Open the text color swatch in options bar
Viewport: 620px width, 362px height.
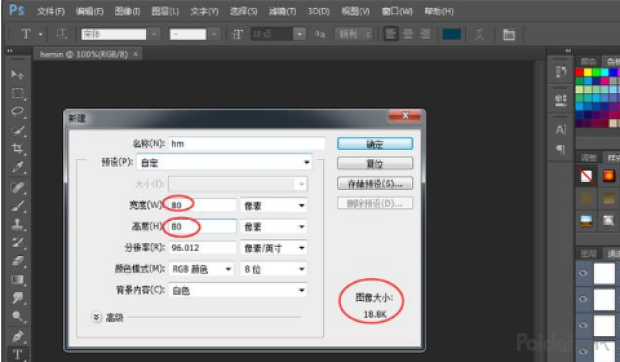coord(452,34)
